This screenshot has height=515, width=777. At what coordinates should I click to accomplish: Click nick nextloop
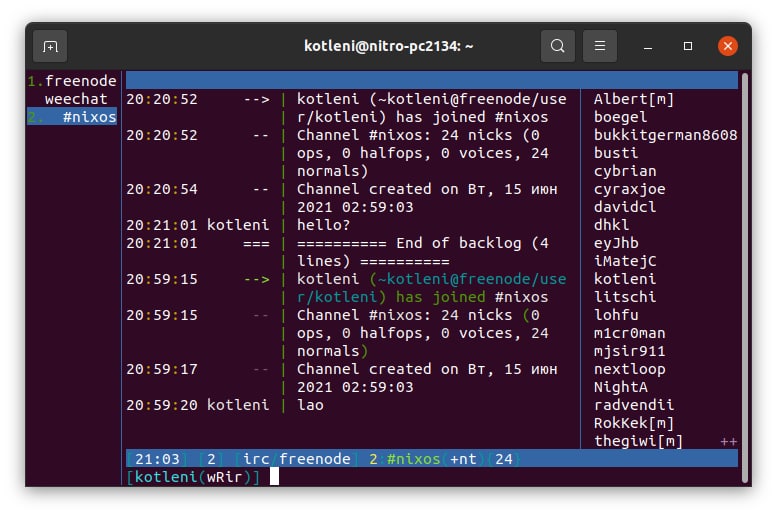[x=629, y=369]
